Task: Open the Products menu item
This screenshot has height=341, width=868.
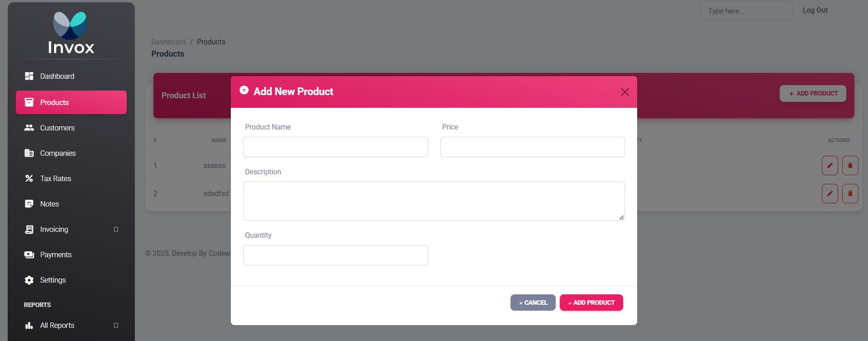Action: pos(71,102)
